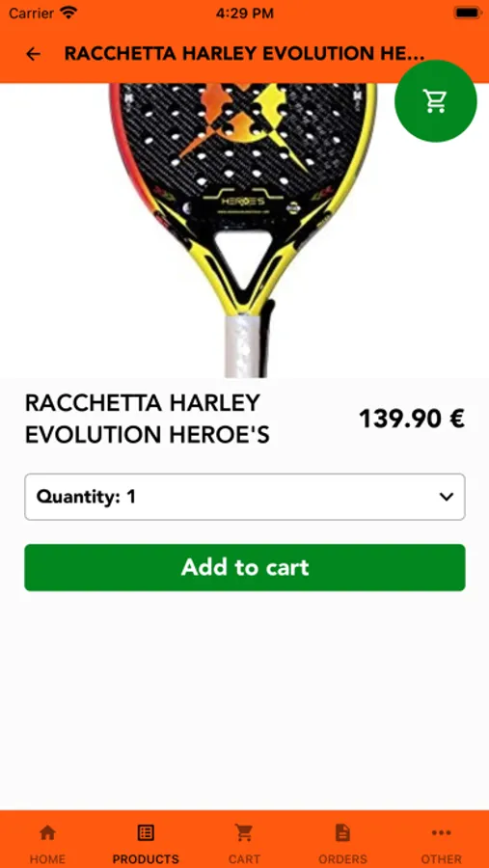This screenshot has height=868, width=489.
Task: Tap the Wi-Fi status icon
Action: pyautogui.click(x=69, y=13)
